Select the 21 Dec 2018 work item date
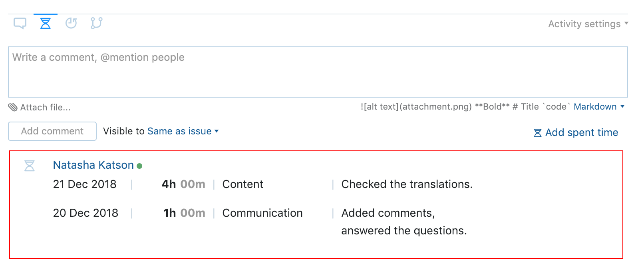Image resolution: width=644 pixels, height=272 pixels. [x=85, y=184]
